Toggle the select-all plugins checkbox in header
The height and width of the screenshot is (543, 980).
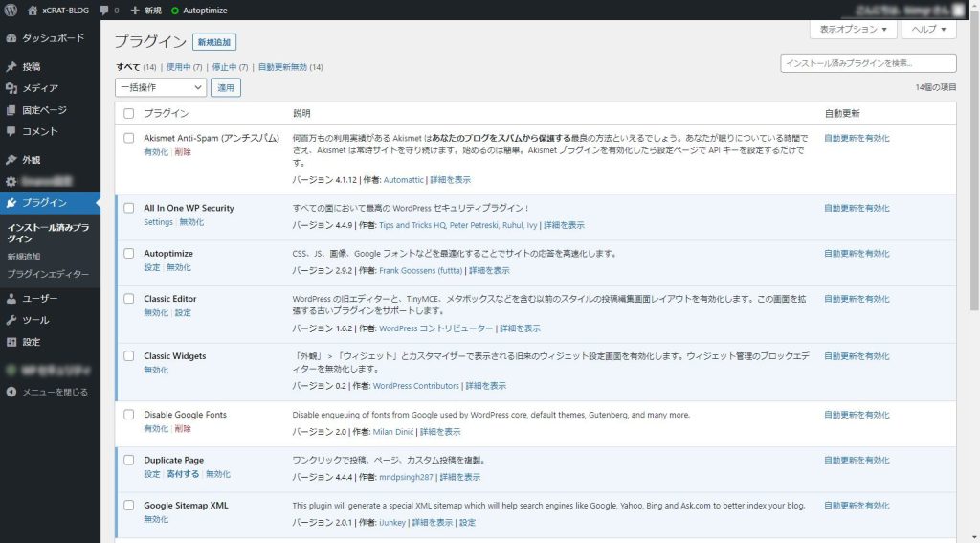click(129, 113)
